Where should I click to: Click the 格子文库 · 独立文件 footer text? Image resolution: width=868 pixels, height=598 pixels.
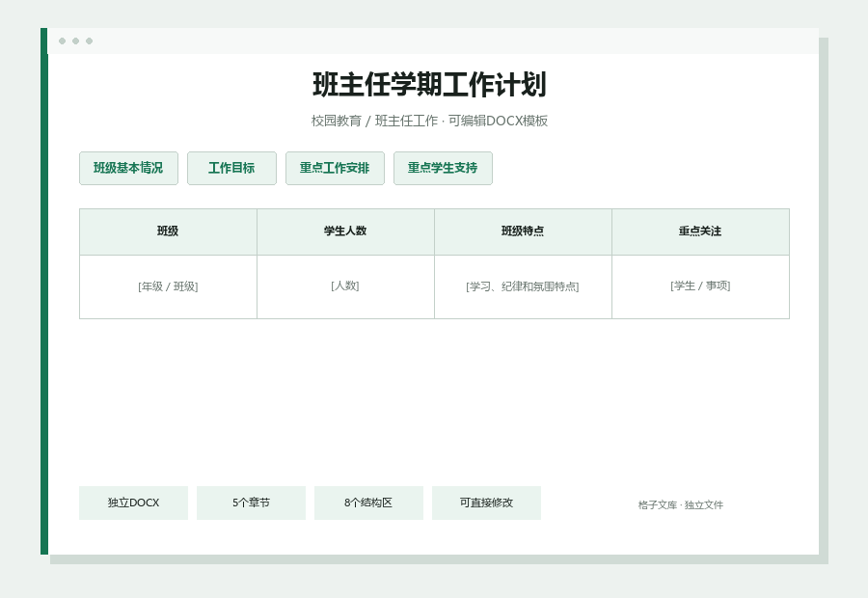tap(681, 505)
